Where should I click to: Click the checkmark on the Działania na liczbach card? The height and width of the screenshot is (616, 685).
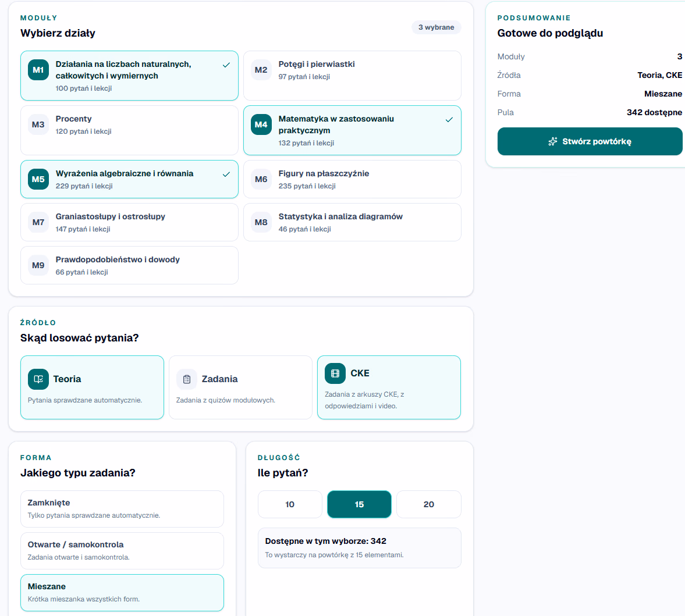pyautogui.click(x=226, y=65)
